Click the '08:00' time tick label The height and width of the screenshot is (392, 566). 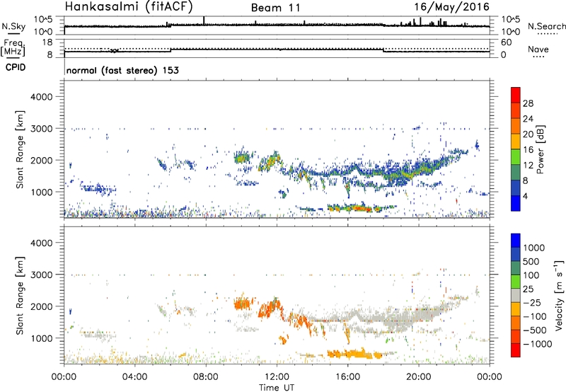(206, 377)
